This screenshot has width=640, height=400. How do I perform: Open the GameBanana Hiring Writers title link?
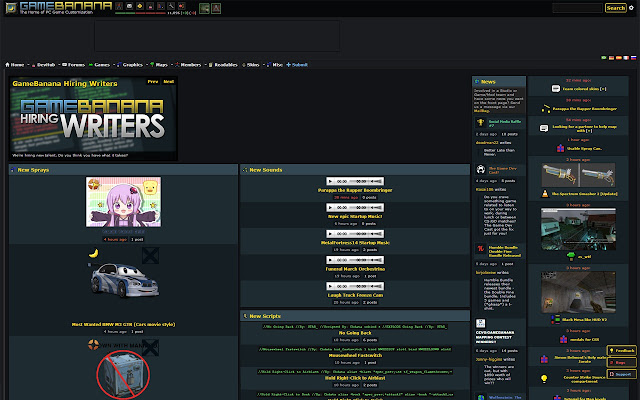pos(65,84)
